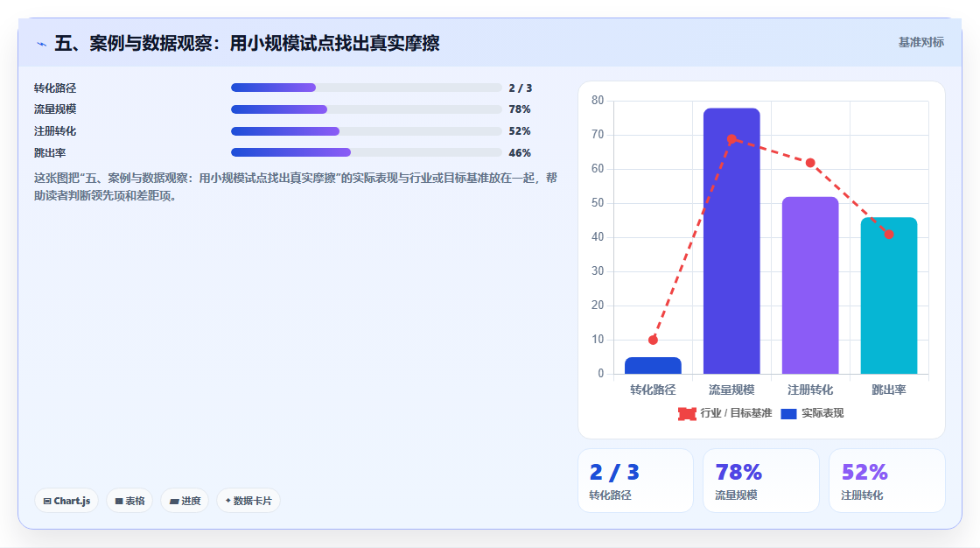Click the 52% value beside progress bar
980x548 pixels.
[x=520, y=131]
